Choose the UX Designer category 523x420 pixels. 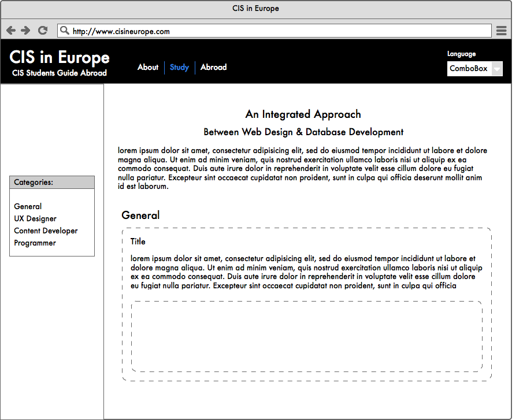pos(35,218)
